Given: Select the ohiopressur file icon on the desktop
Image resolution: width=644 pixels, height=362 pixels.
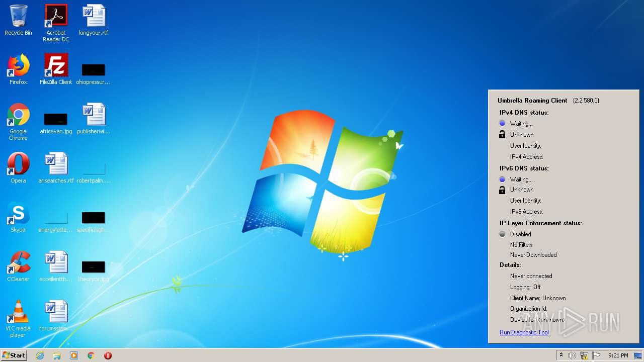Looking at the screenshot, I should [94, 73].
